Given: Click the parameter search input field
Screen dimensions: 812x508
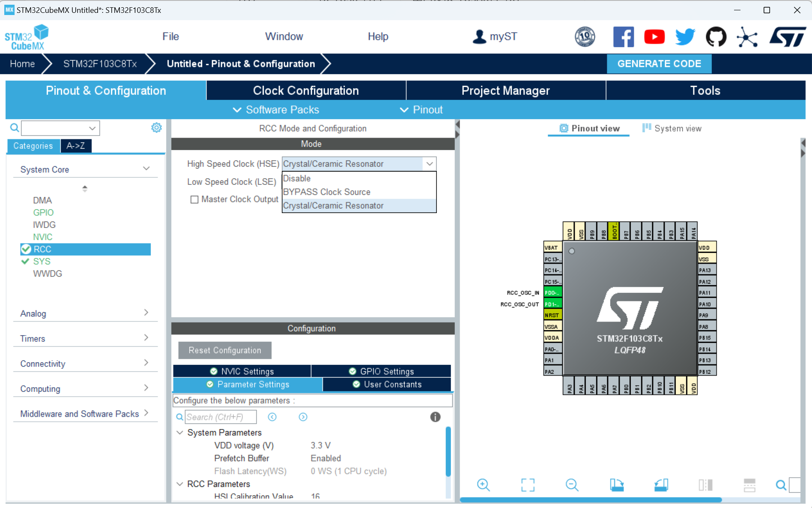Looking at the screenshot, I should pos(221,417).
